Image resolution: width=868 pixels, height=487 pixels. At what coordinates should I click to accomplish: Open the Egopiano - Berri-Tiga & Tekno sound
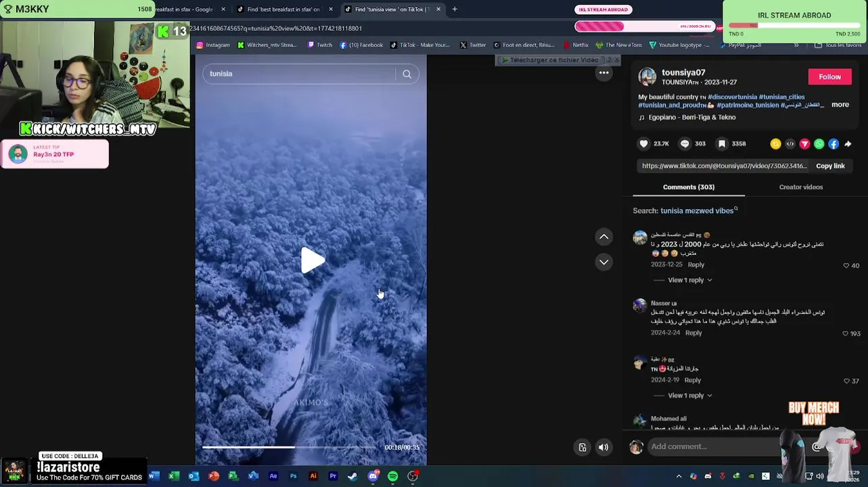691,117
